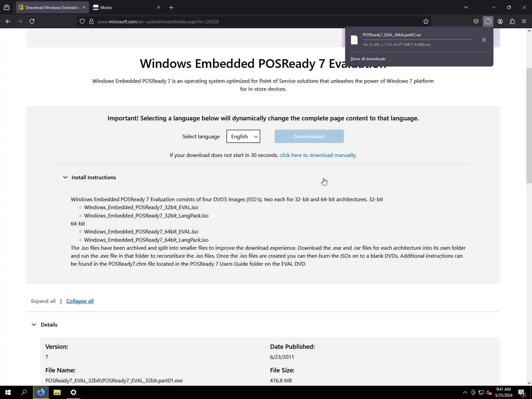The width and height of the screenshot is (532, 399).
Task: Open the downloading file icon entry
Action: 354,40
